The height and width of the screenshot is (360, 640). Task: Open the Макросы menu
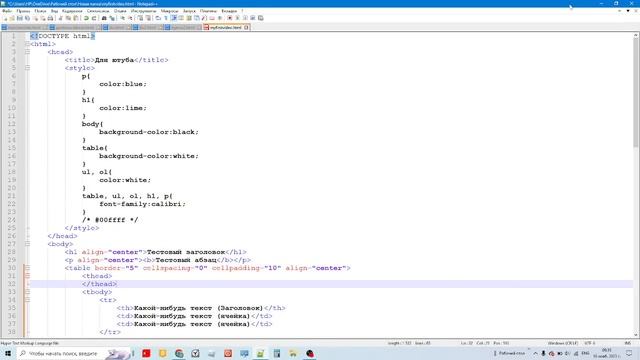169,11
